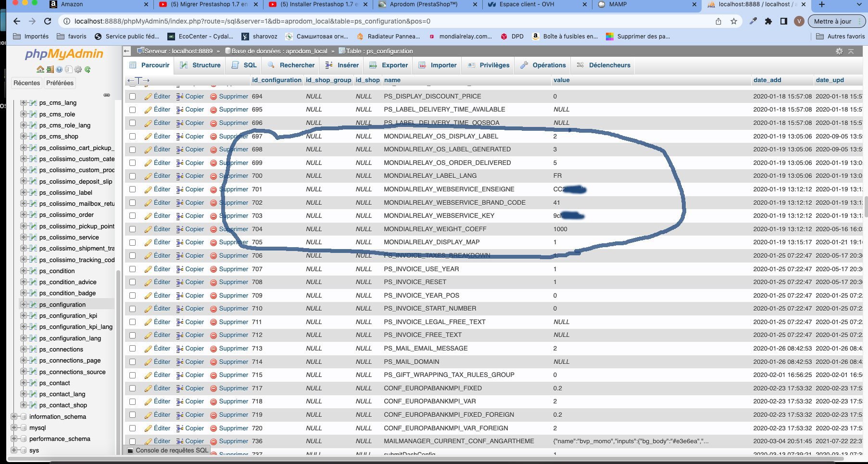Expand the information_schema database node

pyautogui.click(x=13, y=416)
